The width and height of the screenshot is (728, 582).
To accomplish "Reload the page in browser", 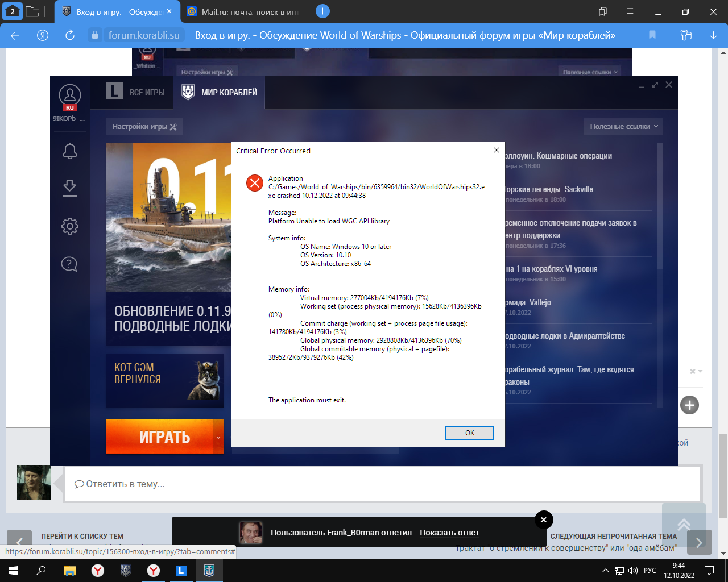I will tap(69, 35).
